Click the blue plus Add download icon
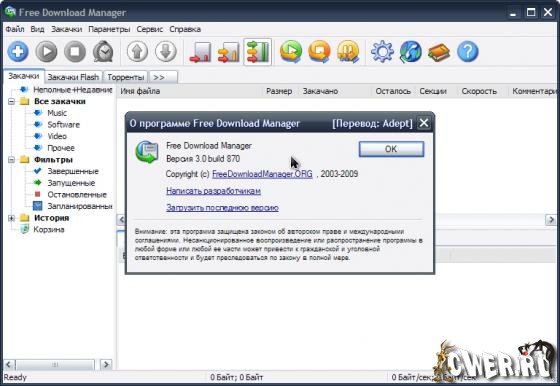 click(x=18, y=52)
